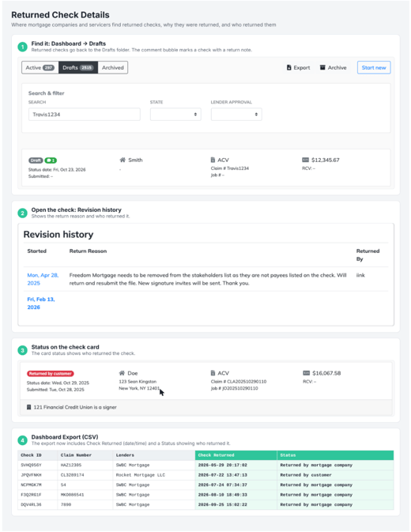Select Check ID SVHQ9S6Y cell
Screen dimensions: 411x532
pyautogui.click(x=38, y=465)
